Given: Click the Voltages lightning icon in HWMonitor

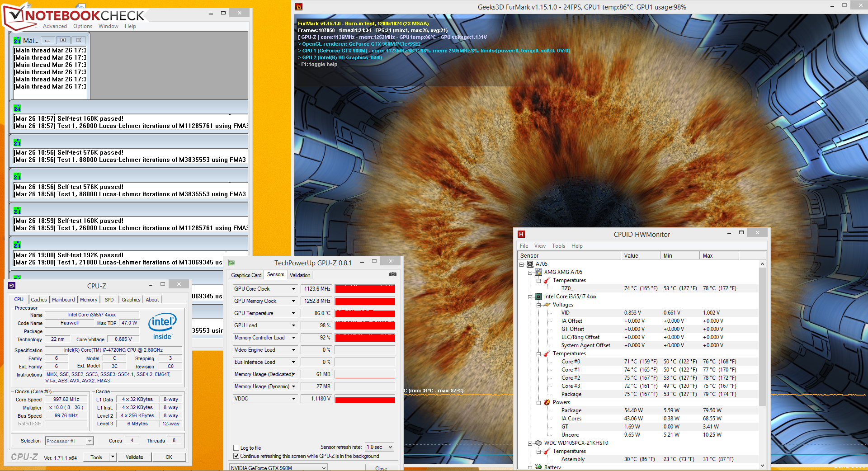Looking at the screenshot, I should click(x=547, y=305).
